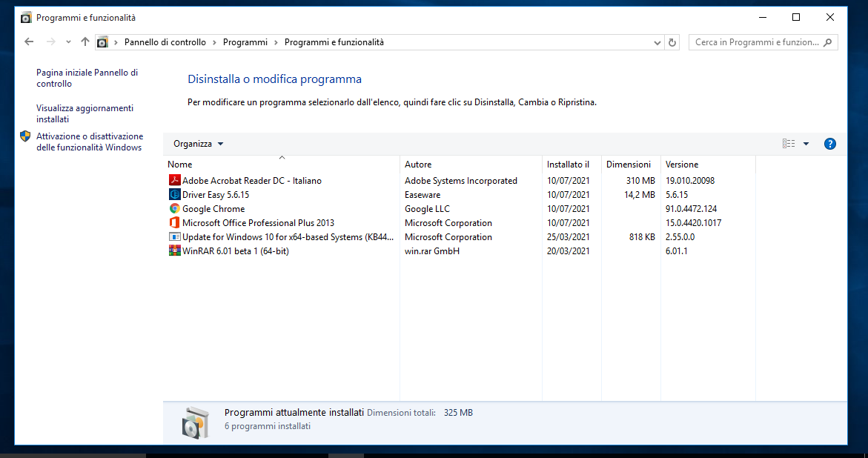Open the Organizza dropdown menu
868x458 pixels.
(x=198, y=144)
